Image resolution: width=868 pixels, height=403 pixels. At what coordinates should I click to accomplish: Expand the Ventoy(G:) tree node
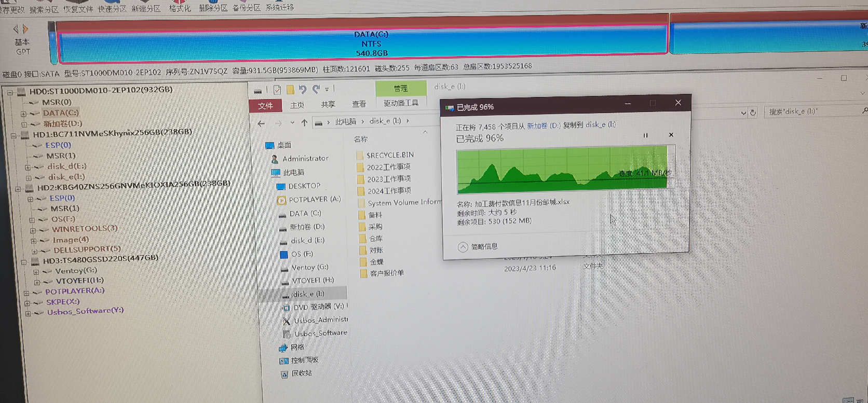coord(36,272)
